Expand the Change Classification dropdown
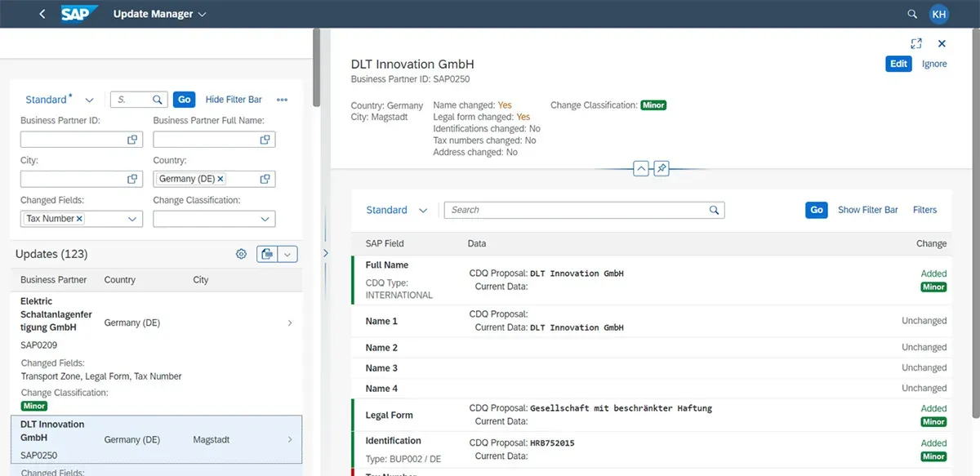This screenshot has height=476, width=980. [265, 219]
